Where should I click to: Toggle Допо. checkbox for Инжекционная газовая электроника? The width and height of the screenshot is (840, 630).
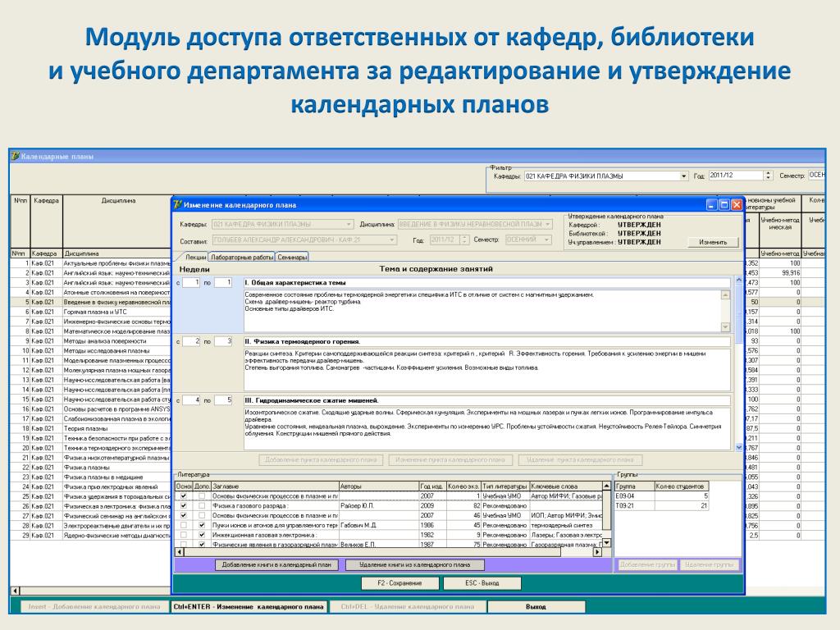[202, 535]
